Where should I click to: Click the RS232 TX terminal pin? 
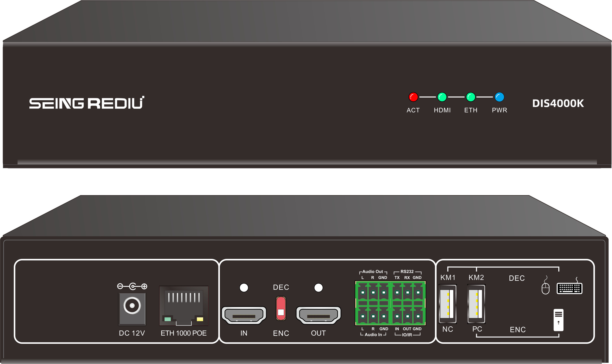397,292
